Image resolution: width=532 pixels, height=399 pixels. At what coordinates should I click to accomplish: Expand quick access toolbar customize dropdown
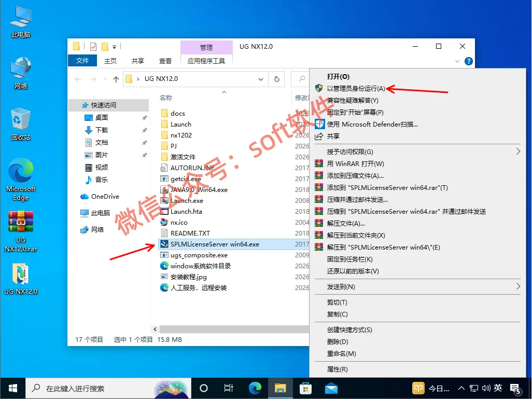coord(115,47)
